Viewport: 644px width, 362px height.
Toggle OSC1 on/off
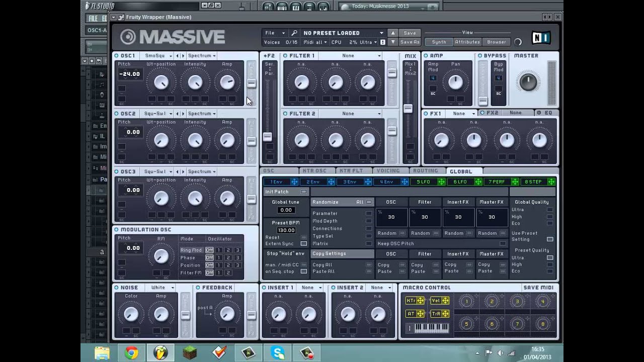point(117,56)
